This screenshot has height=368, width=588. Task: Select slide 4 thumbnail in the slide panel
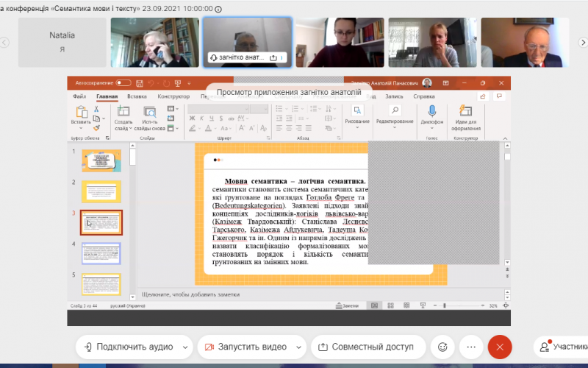(101, 254)
